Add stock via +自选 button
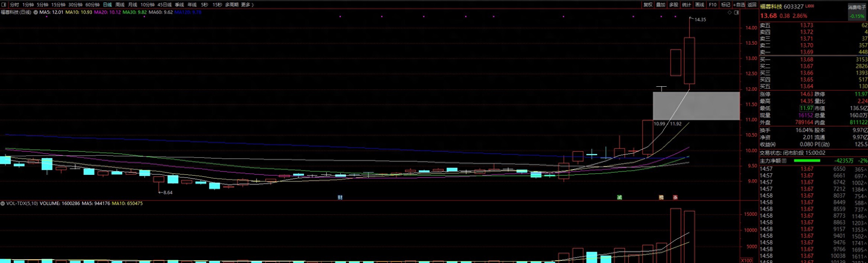Screen dimensions: 868x263 click(739, 5)
